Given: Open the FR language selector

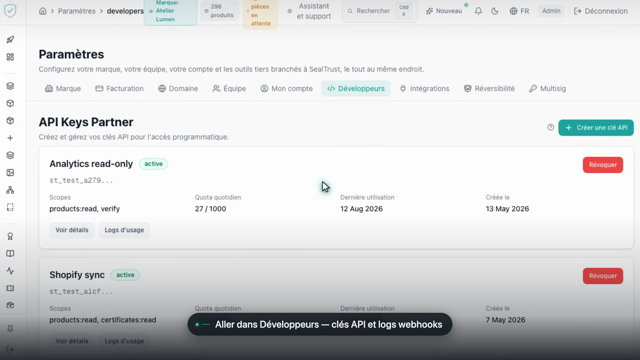Looking at the screenshot, I should coord(520,11).
